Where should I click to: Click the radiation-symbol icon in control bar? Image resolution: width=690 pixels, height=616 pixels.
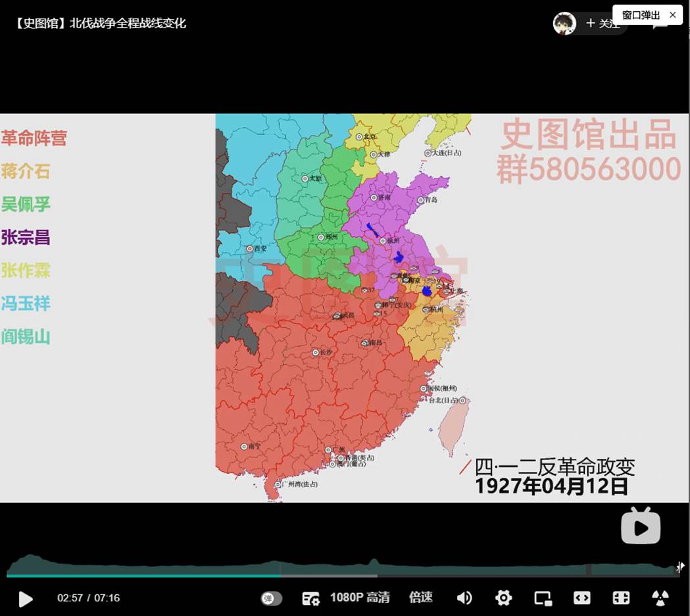point(660,598)
